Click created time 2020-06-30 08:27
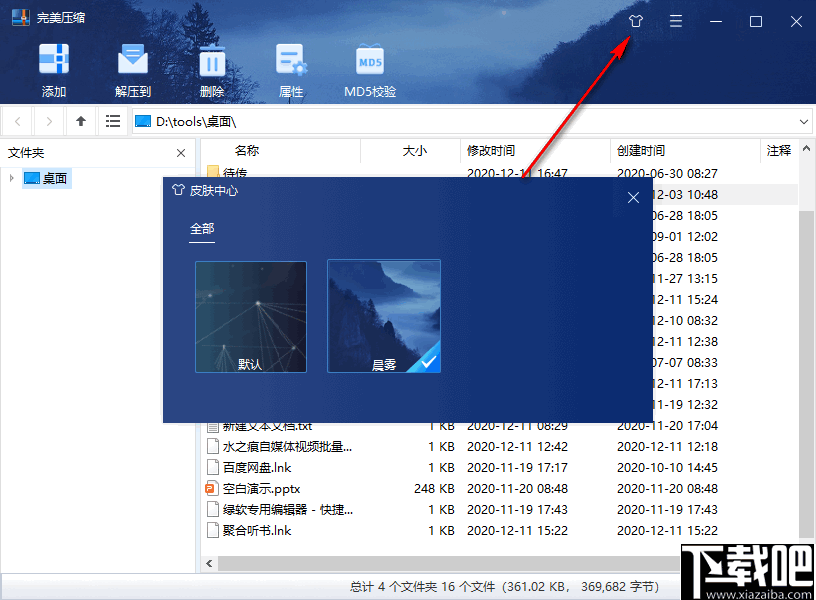The height and width of the screenshot is (600, 816). point(667,173)
